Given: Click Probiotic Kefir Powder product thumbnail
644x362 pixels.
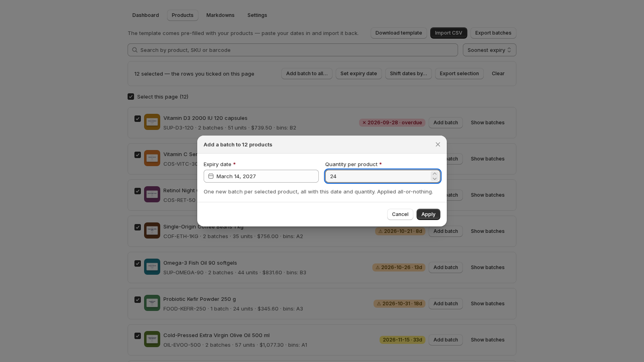Looking at the screenshot, I should tap(152, 303).
